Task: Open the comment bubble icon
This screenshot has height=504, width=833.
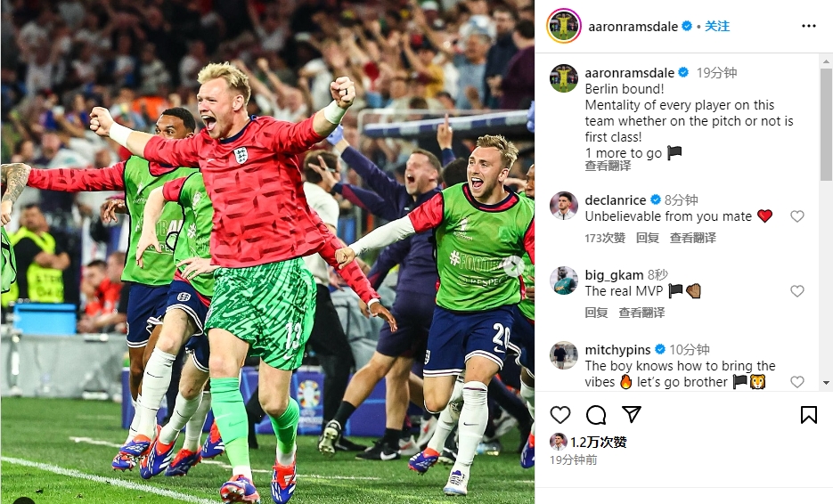Action: (x=596, y=415)
